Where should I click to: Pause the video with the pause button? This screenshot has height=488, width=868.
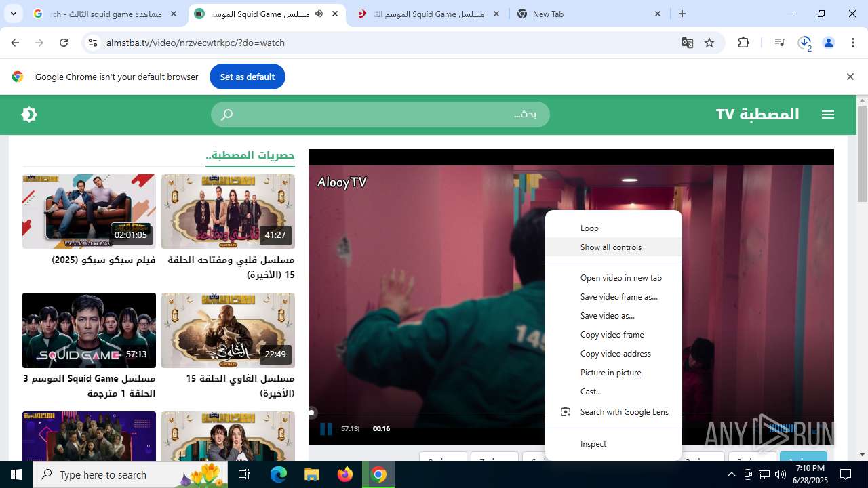click(326, 428)
